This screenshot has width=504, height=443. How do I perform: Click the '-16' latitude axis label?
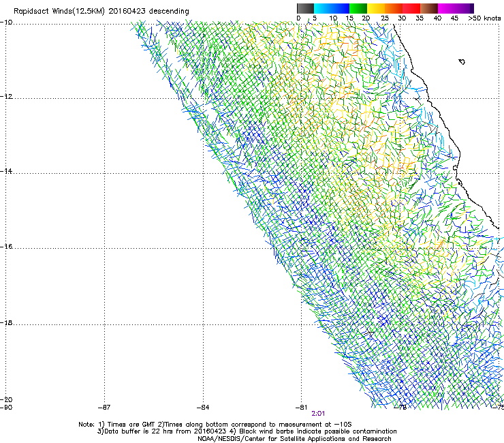click(6, 247)
